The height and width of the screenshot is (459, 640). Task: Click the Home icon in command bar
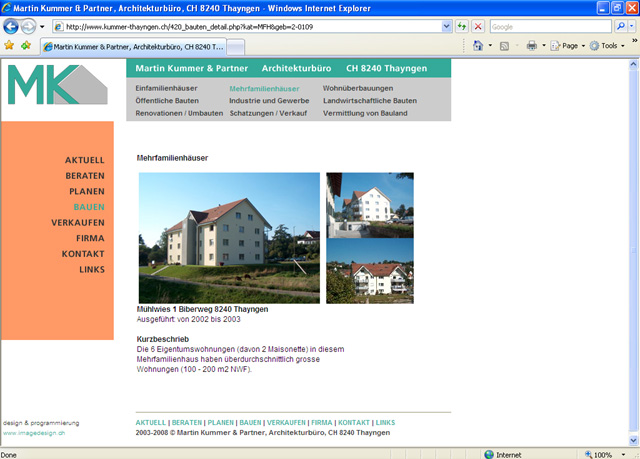(x=478, y=46)
